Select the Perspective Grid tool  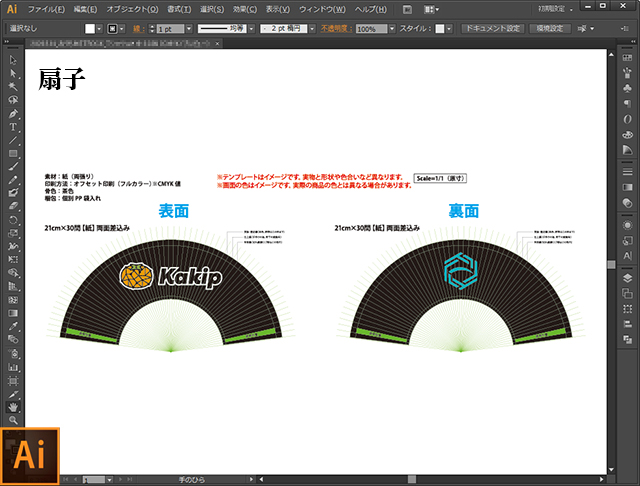(13, 286)
